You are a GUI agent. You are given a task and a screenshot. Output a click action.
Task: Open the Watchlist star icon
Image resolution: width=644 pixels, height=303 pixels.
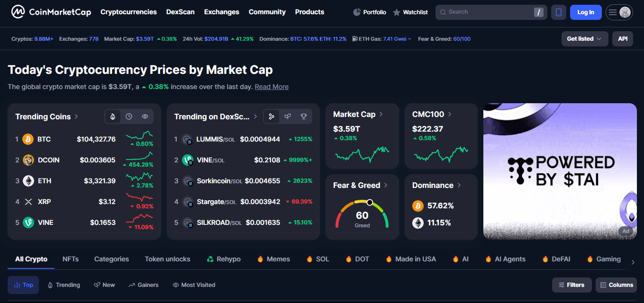397,12
